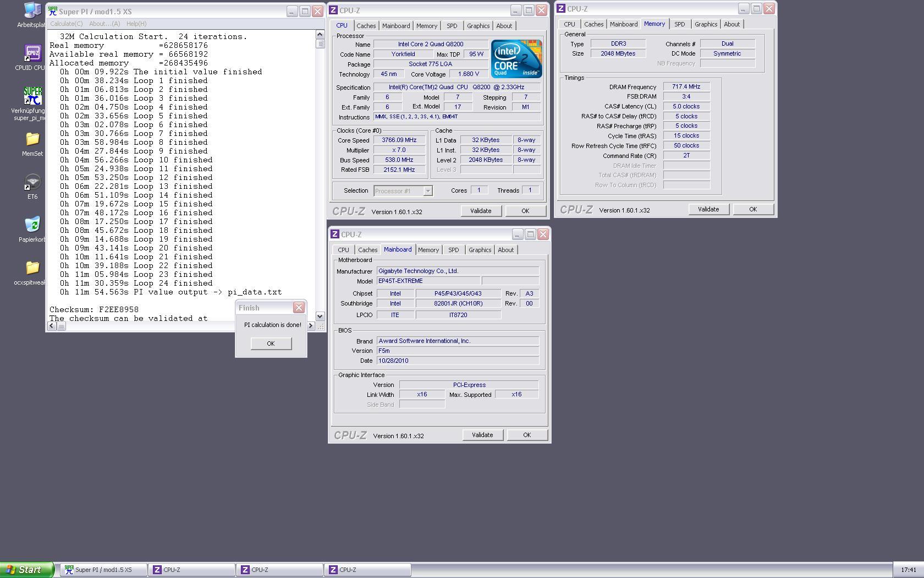This screenshot has width=924, height=578.
Task: Select Memory tab in the Mainboard window
Action: coord(428,250)
